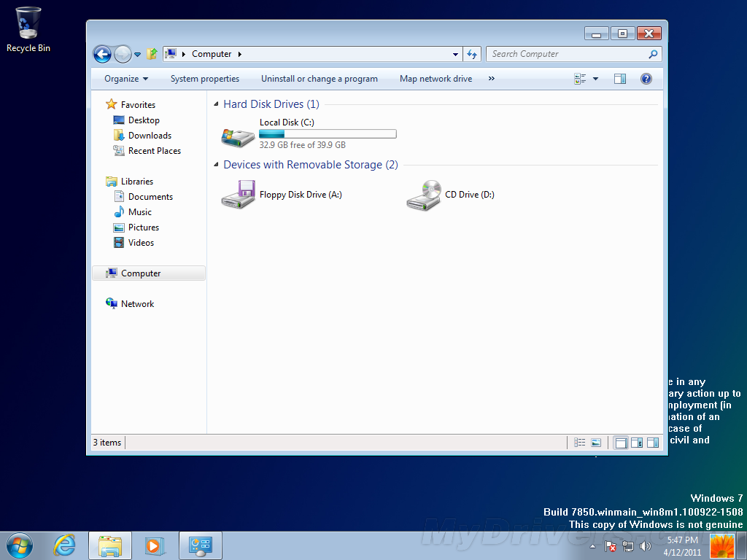Screen dimensions: 747x560
Task: Go back with the Explorer back arrow
Action: point(102,54)
